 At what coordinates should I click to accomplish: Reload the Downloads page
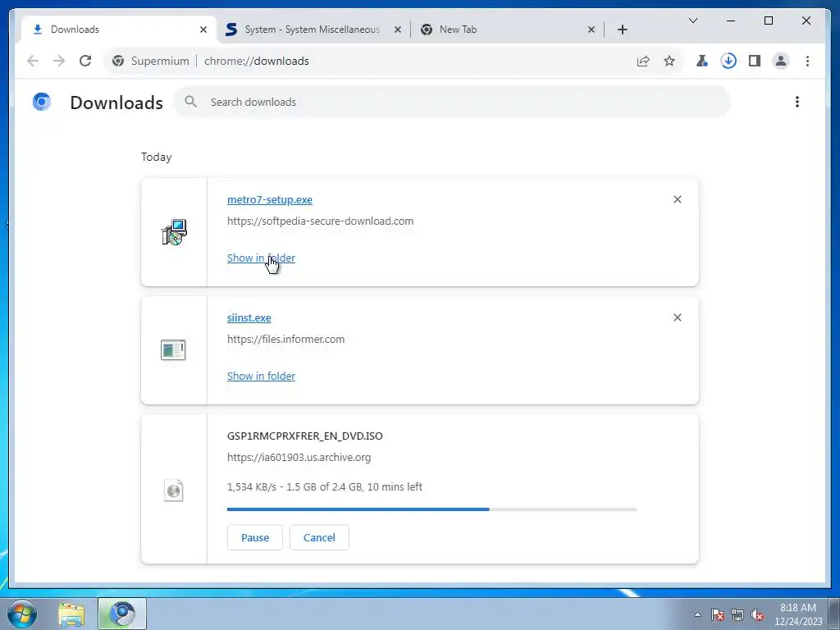85,61
